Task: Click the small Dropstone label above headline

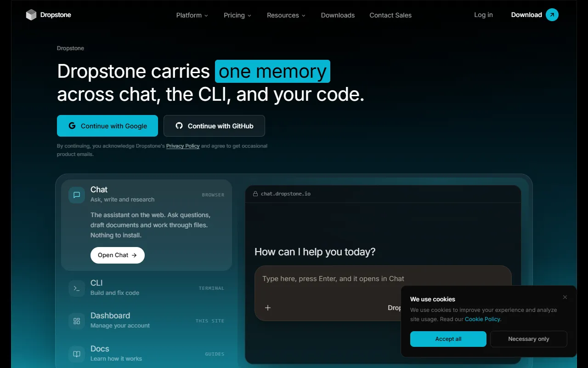Action: [x=70, y=48]
